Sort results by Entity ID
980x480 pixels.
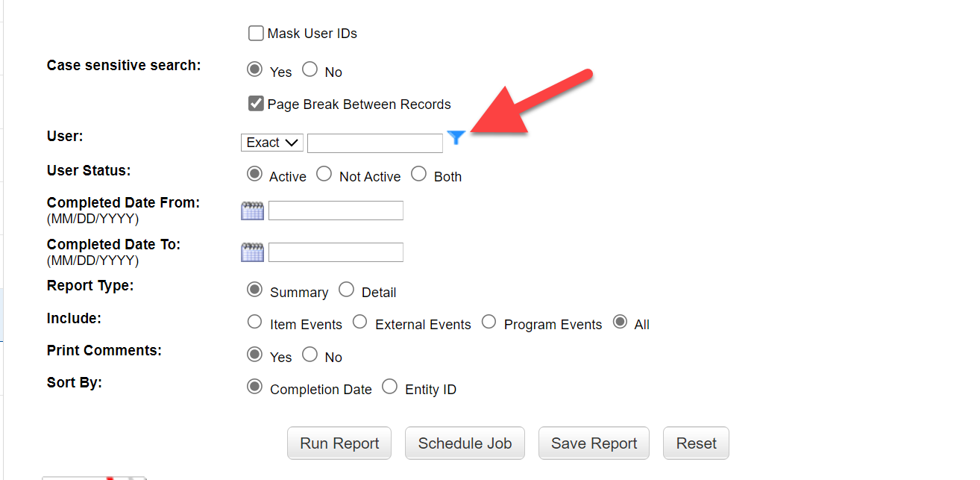click(x=390, y=387)
